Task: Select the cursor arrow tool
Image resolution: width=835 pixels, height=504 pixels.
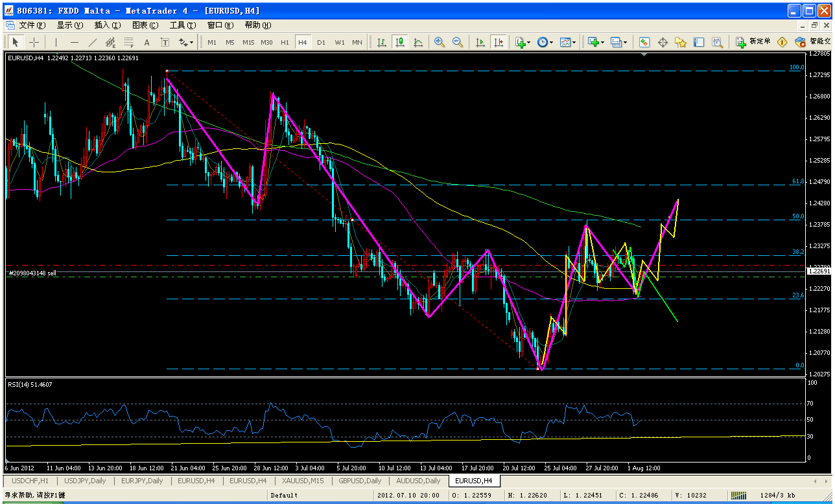Action: pyautogui.click(x=16, y=42)
